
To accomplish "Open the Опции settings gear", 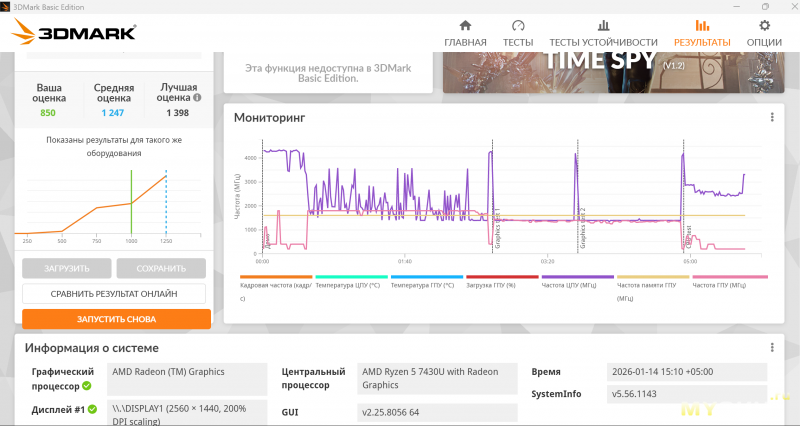I will [764, 33].
